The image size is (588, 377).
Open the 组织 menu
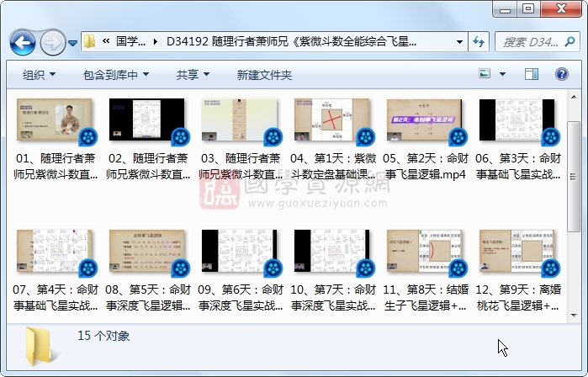39,75
